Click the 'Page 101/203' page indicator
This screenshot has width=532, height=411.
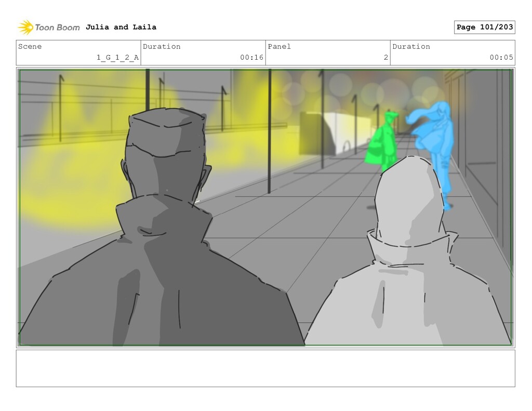485,27
